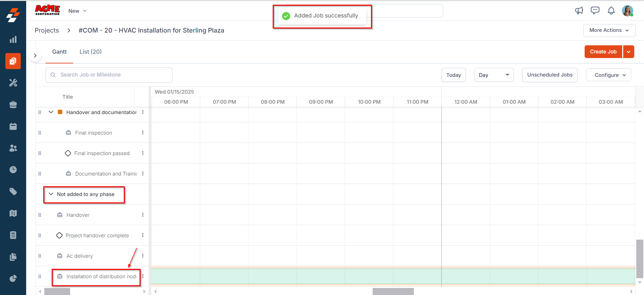Image resolution: width=644 pixels, height=295 pixels.
Task: Click the wrench and screwdriver sidebar icon
Action: click(13, 83)
